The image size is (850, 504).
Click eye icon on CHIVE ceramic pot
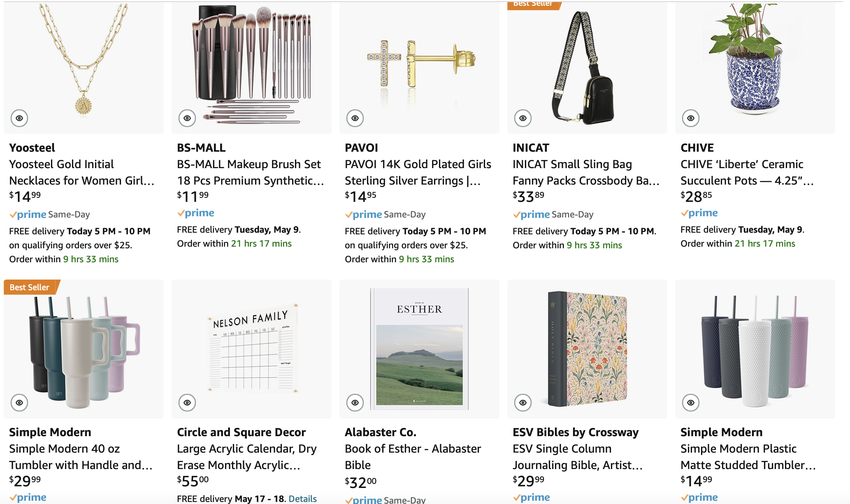click(691, 118)
